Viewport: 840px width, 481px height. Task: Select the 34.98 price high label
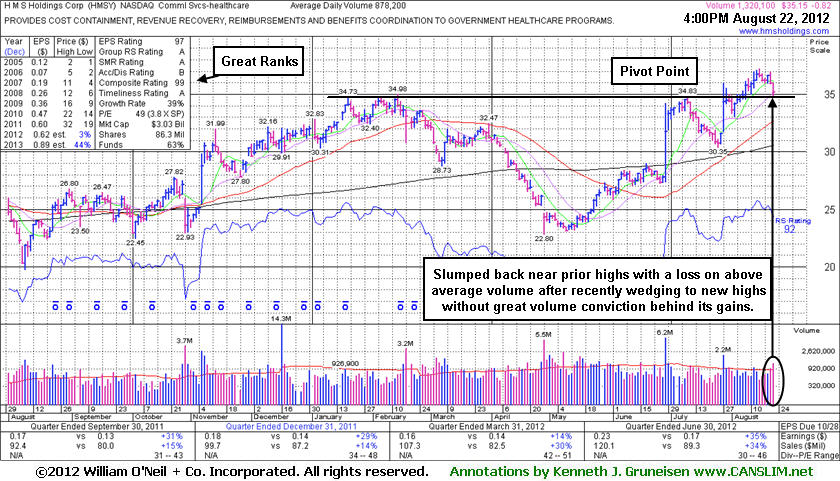[x=398, y=89]
